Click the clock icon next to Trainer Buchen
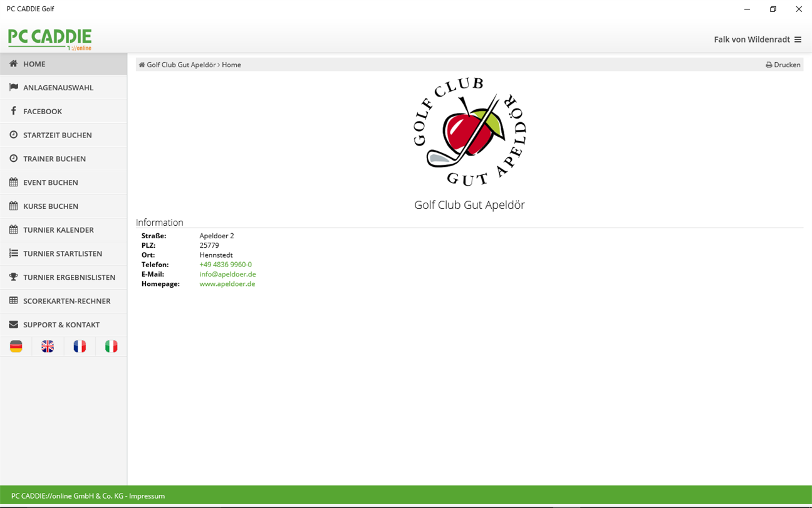812x508 pixels. tap(13, 159)
